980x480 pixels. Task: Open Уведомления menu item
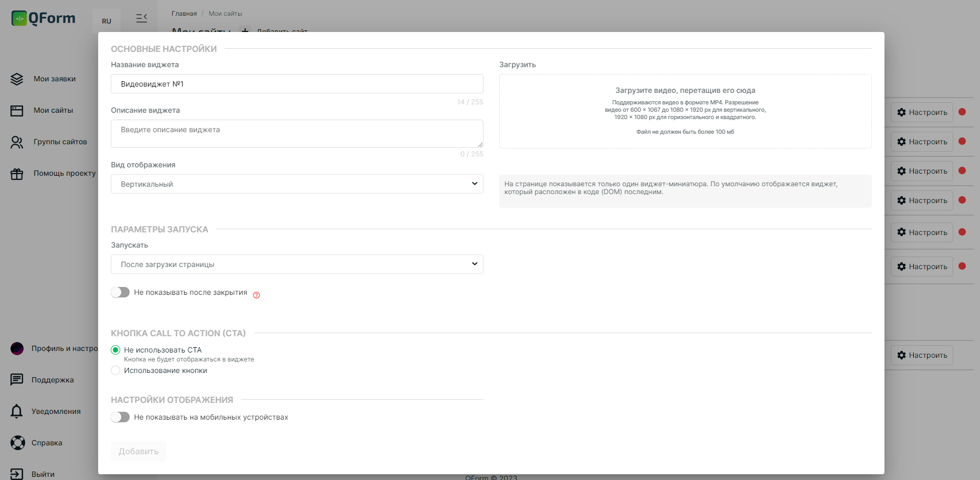[56, 411]
